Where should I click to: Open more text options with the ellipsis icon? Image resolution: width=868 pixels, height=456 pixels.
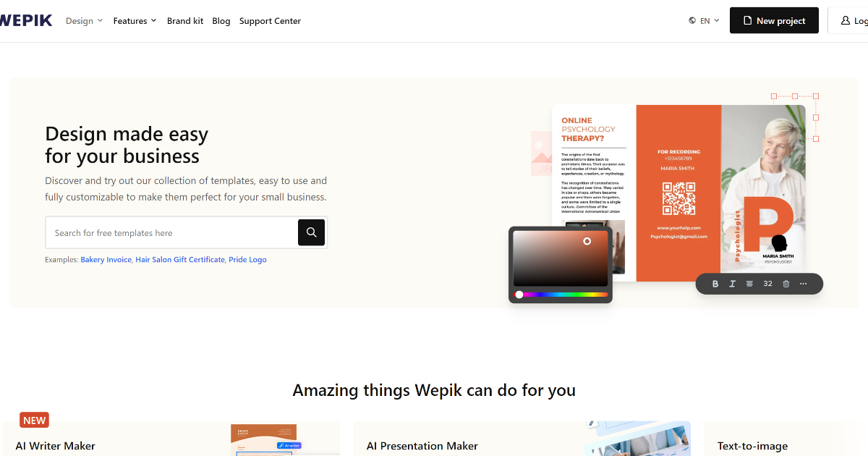point(803,284)
